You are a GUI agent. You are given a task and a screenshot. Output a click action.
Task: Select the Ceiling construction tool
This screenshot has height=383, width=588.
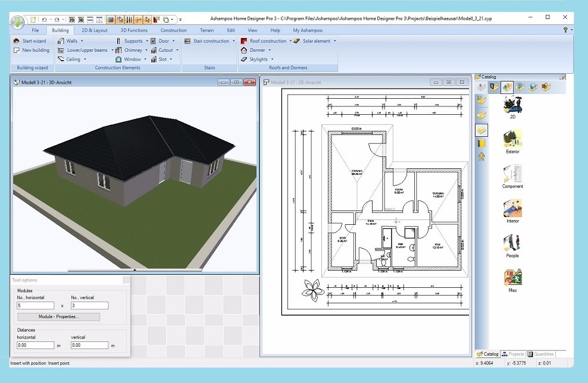coord(74,59)
